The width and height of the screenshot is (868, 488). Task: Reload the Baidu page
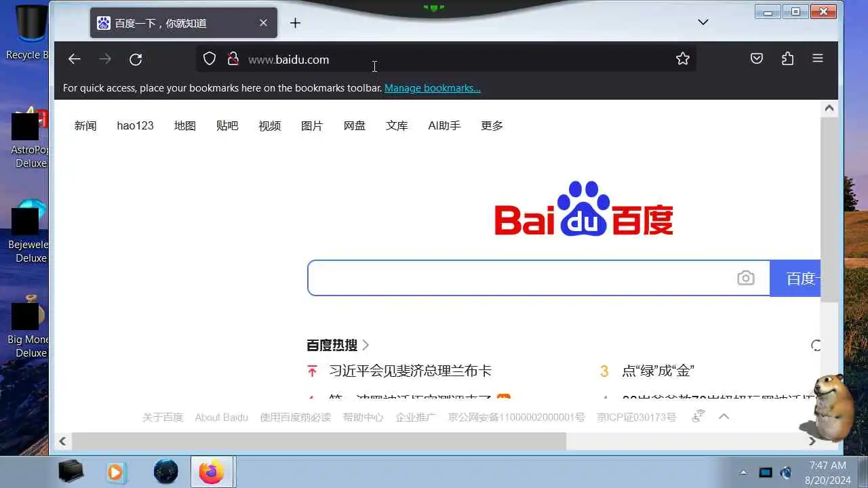point(136,59)
